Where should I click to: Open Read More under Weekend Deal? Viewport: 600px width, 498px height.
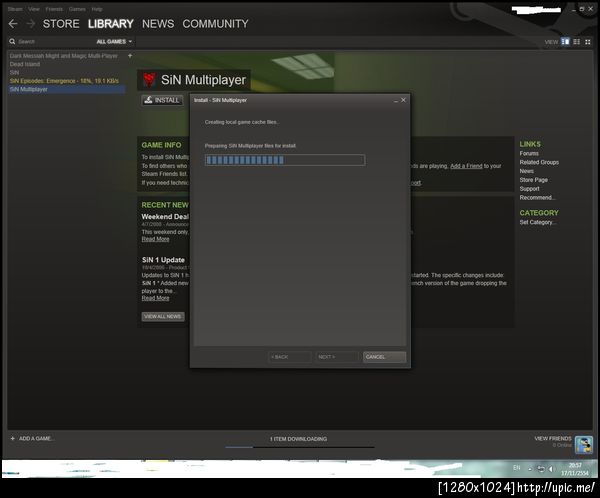(155, 239)
